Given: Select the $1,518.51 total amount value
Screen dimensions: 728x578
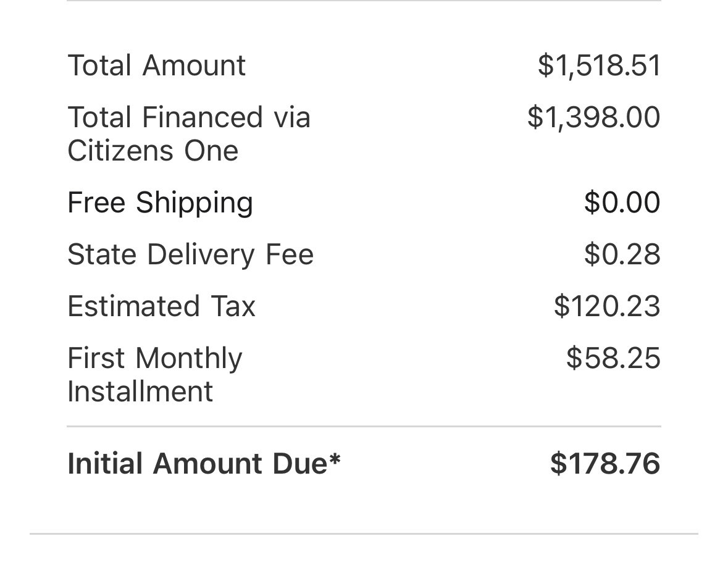Looking at the screenshot, I should click(599, 65).
